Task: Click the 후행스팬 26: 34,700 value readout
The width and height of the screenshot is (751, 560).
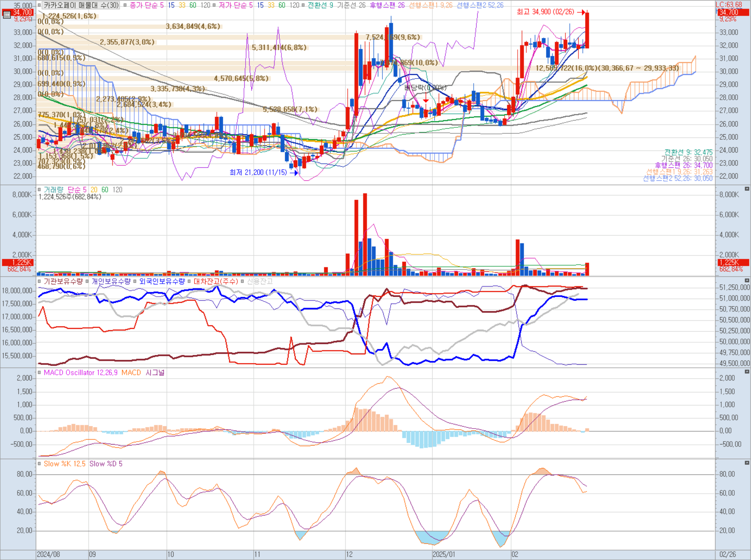Action: tap(683, 165)
